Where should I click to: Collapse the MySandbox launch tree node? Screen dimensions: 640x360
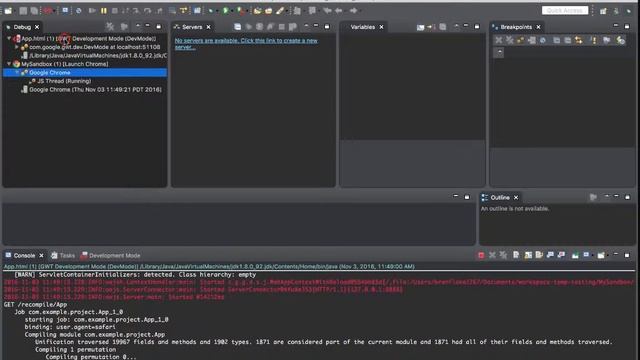(x=9, y=64)
